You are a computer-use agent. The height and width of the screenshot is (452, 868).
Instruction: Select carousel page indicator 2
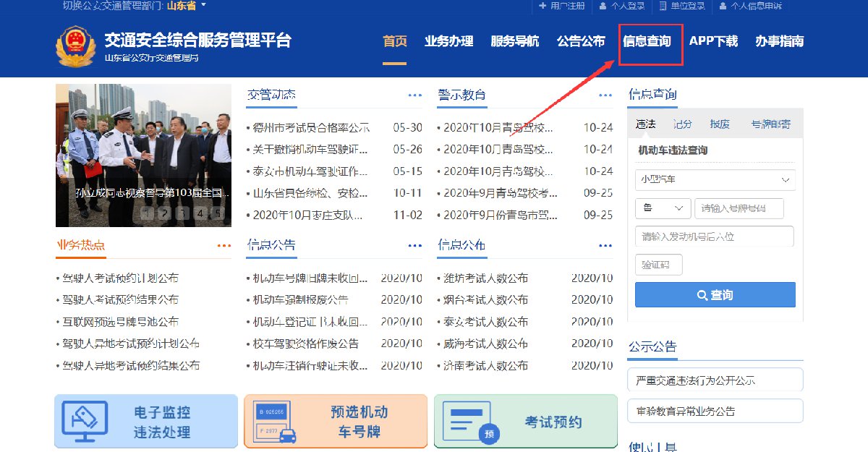tap(164, 213)
